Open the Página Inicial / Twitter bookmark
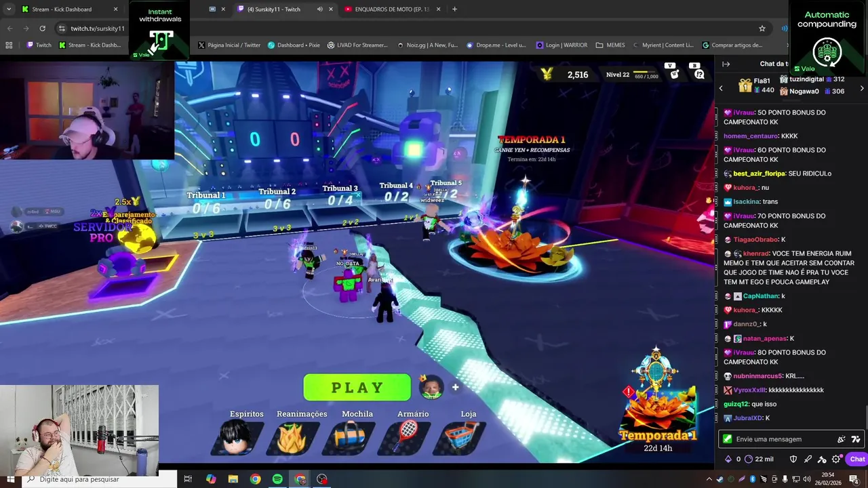The width and height of the screenshot is (868, 488). coord(229,45)
